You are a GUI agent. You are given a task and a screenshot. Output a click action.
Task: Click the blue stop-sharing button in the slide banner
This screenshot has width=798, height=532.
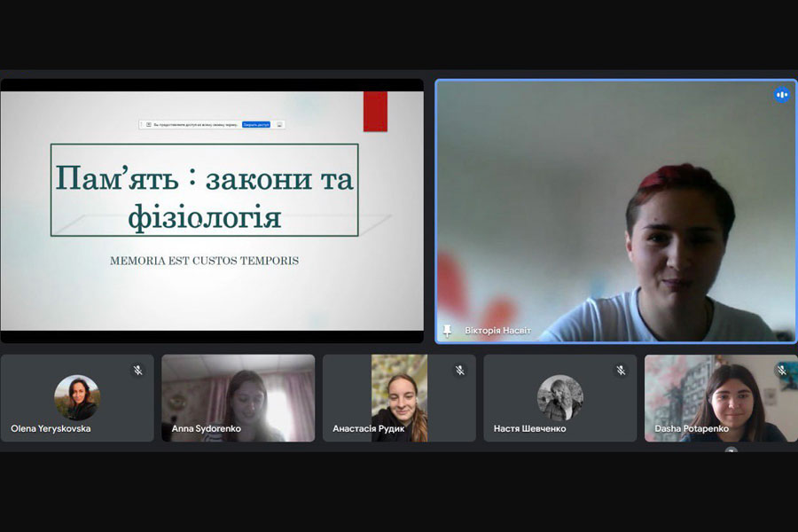256,124
